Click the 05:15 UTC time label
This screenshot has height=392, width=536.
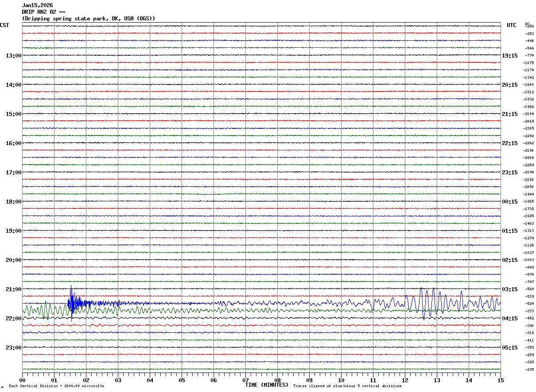510,347
